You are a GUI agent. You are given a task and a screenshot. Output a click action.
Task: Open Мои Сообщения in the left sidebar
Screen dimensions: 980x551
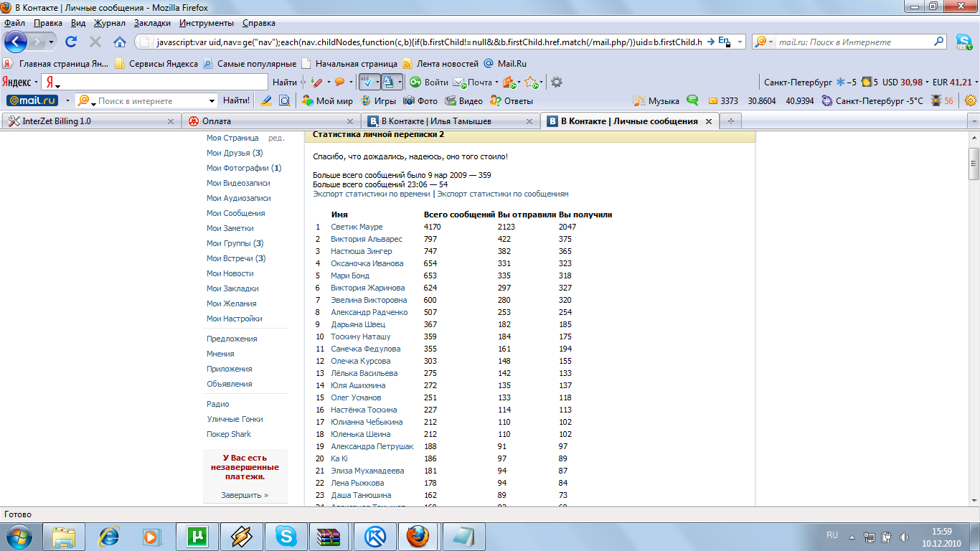(x=235, y=213)
